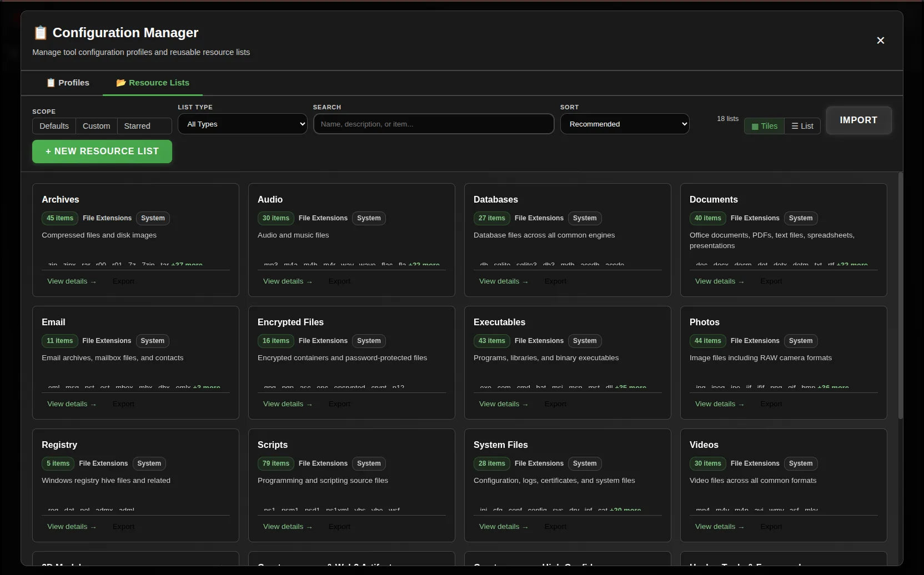
Task: Export the Registry list
Action: click(123, 527)
